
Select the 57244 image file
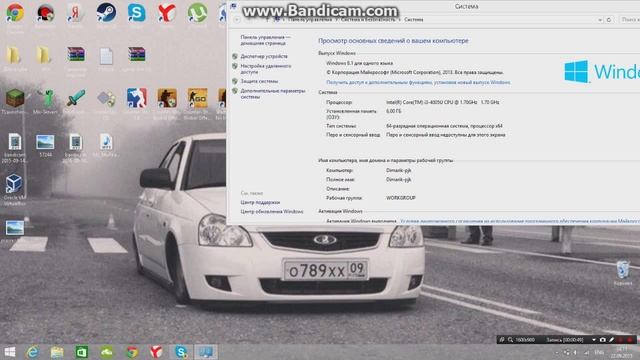[45, 142]
